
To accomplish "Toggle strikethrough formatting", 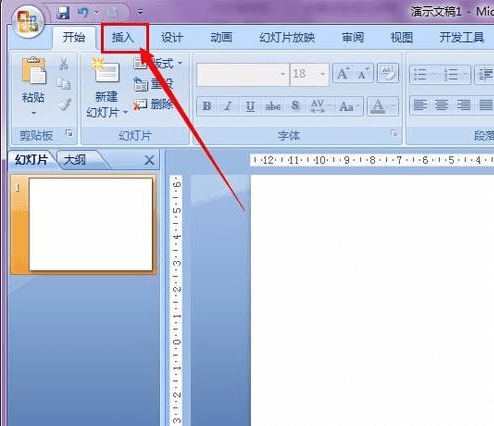I will 273,106.
